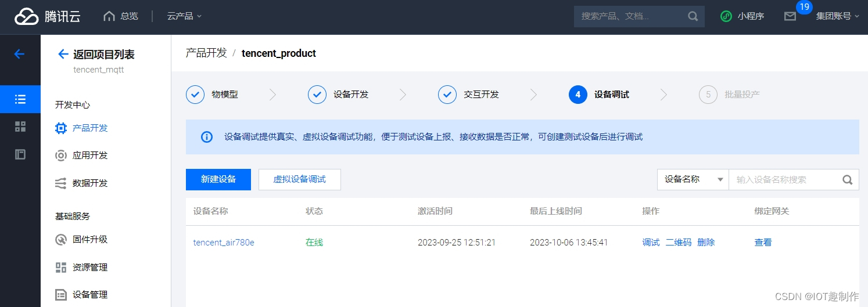Click the 产品开发 breadcrumb link
Viewport: 868px width, 307px height.
pos(206,53)
